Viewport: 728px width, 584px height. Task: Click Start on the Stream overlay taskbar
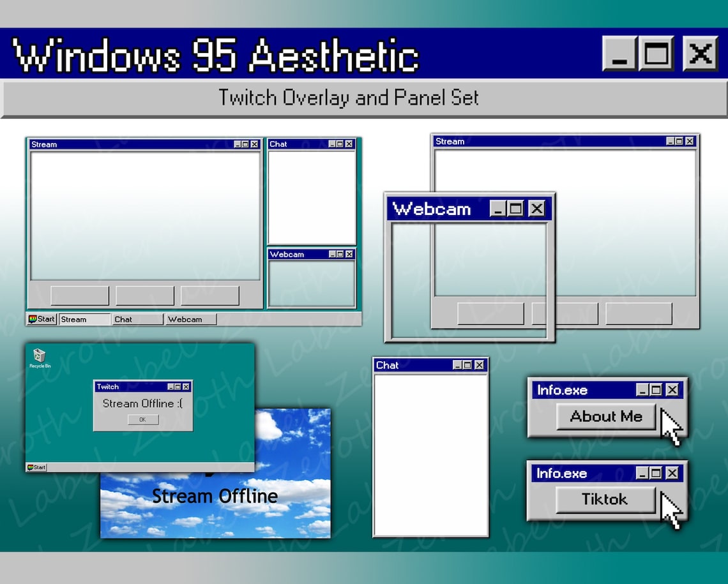point(42,318)
